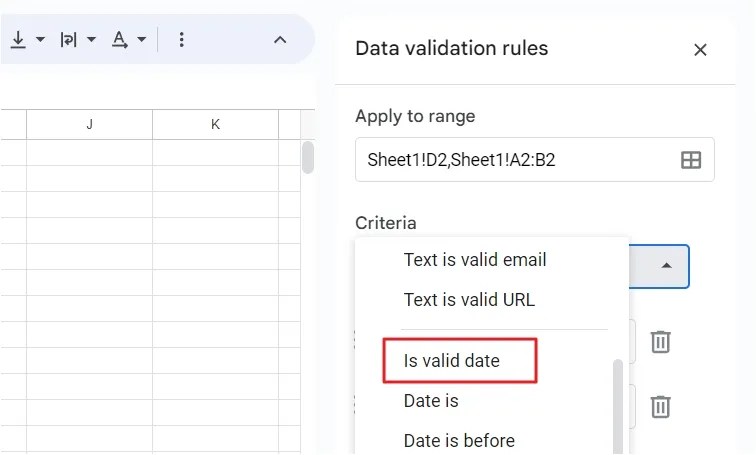
Task: Delete the second rule with trash icon
Action: click(661, 406)
